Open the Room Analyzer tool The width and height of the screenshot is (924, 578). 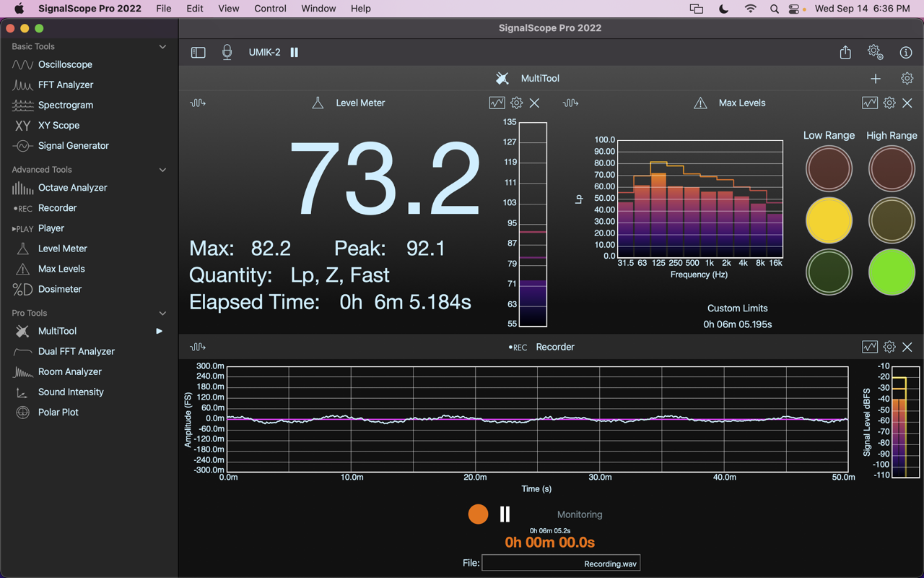pos(69,371)
